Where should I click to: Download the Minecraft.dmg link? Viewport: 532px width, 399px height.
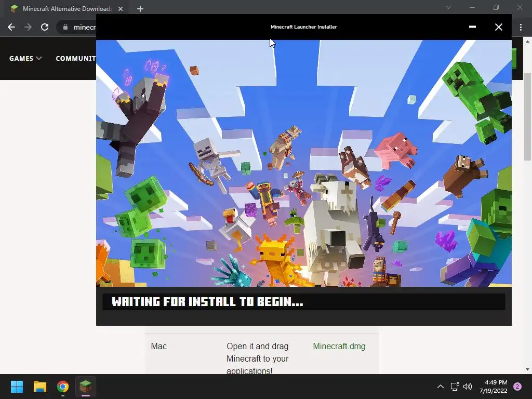point(339,346)
